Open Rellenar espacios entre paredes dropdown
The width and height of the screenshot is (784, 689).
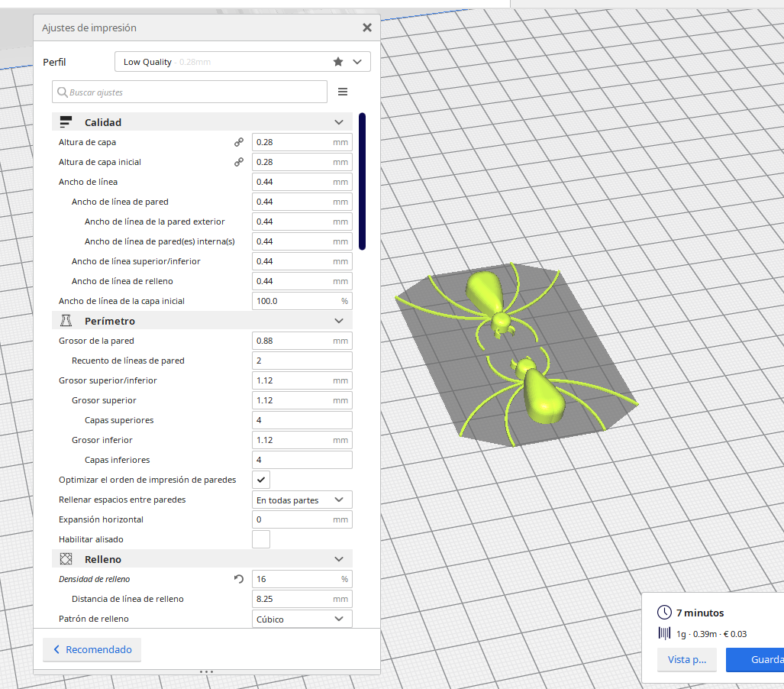302,500
